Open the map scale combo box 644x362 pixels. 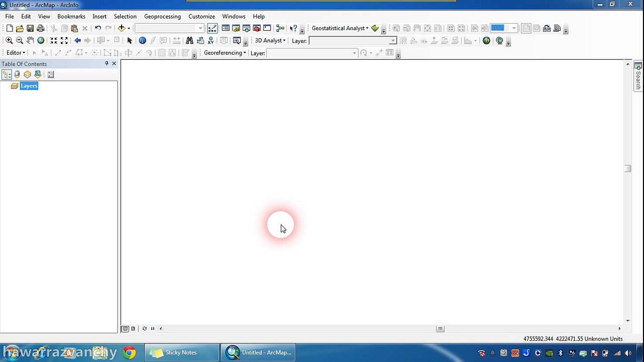pyautogui.click(x=169, y=29)
